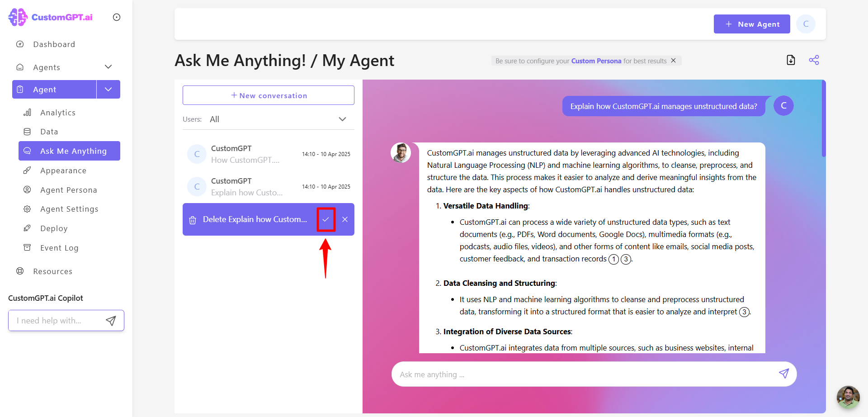The height and width of the screenshot is (417, 868).
Task: Click the Dashboard gauge icon
Action: (x=20, y=44)
